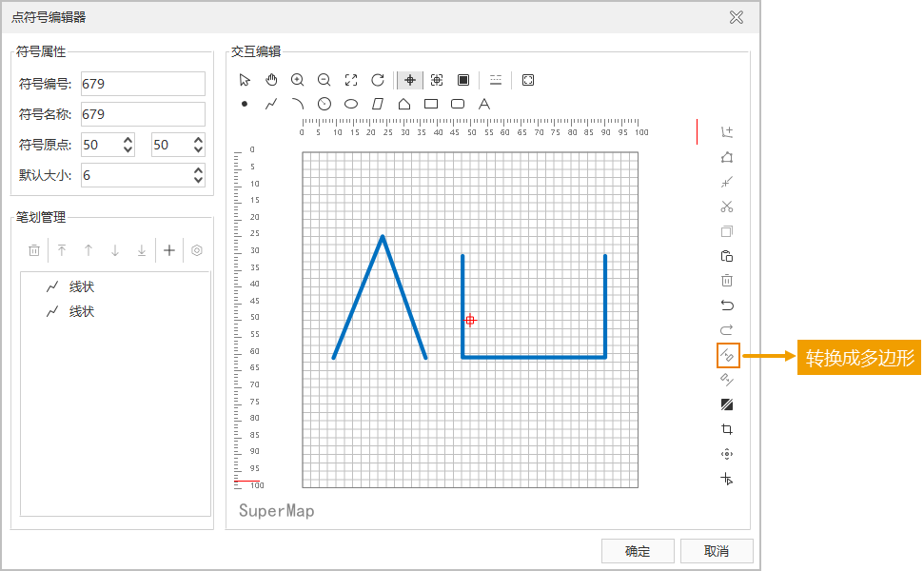Click the convert to polygon icon
This screenshot has width=924, height=571.
coord(727,356)
